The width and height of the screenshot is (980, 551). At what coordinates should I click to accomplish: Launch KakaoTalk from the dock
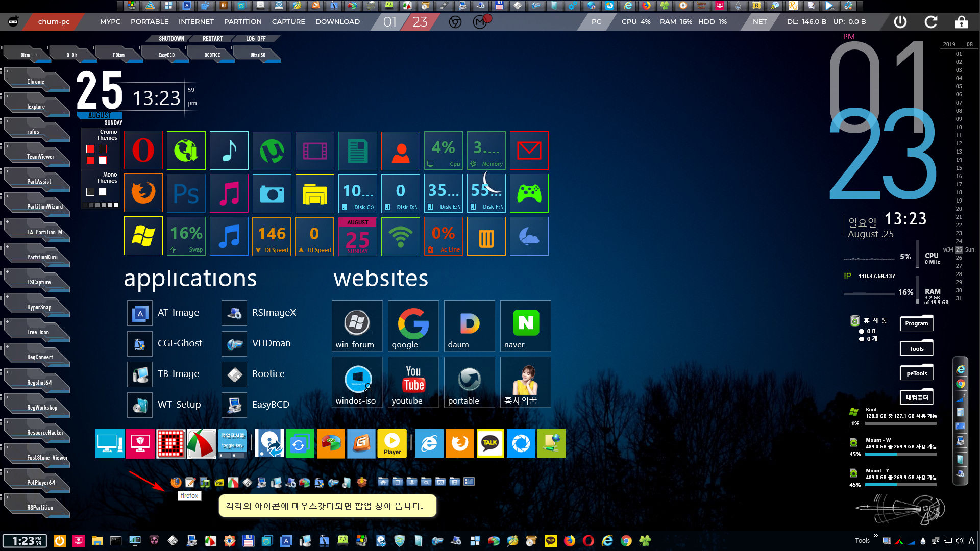point(490,443)
